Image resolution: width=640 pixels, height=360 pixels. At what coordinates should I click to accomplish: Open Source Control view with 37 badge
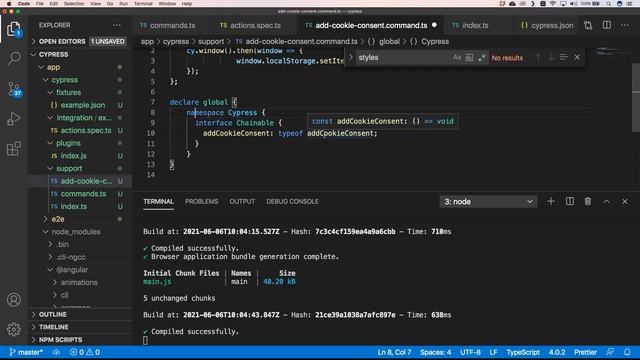click(14, 89)
